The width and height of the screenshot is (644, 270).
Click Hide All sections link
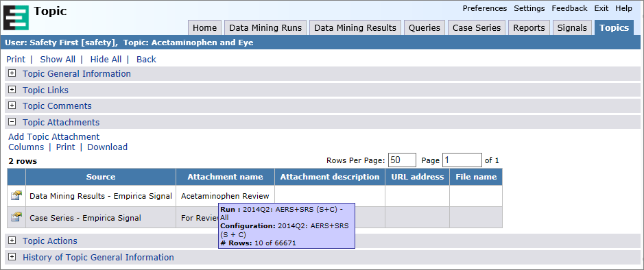[x=106, y=60]
